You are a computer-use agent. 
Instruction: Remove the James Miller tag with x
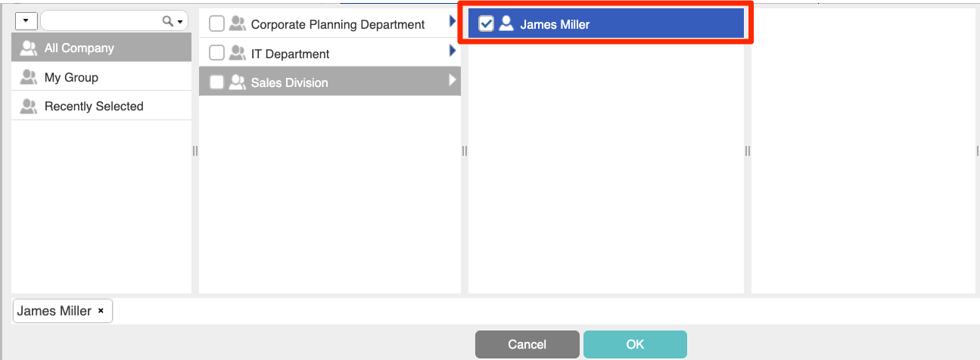click(101, 312)
